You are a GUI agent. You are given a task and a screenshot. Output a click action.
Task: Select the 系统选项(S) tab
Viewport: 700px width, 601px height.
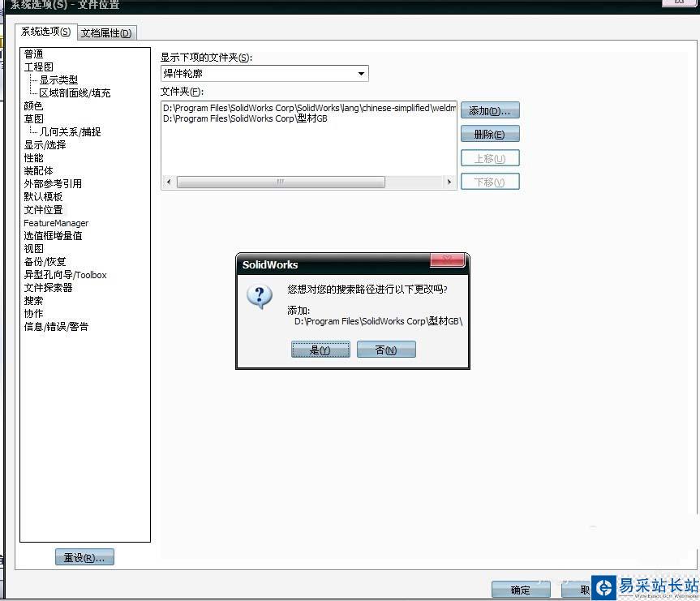tap(45, 32)
